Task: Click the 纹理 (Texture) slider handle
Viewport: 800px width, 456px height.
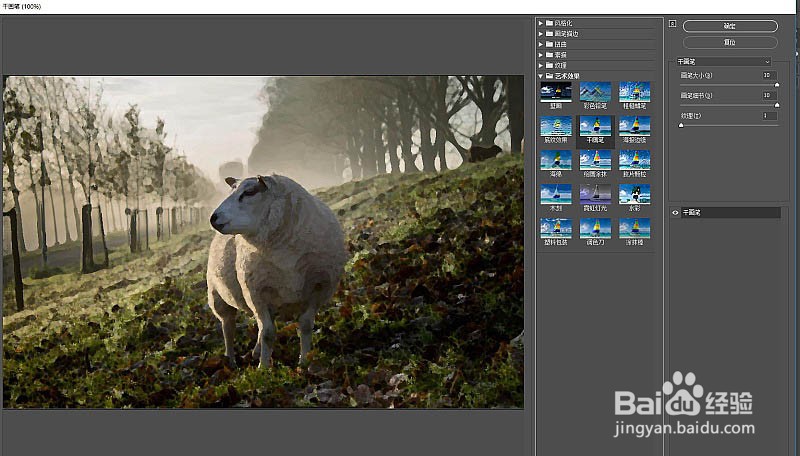Action: (681, 125)
